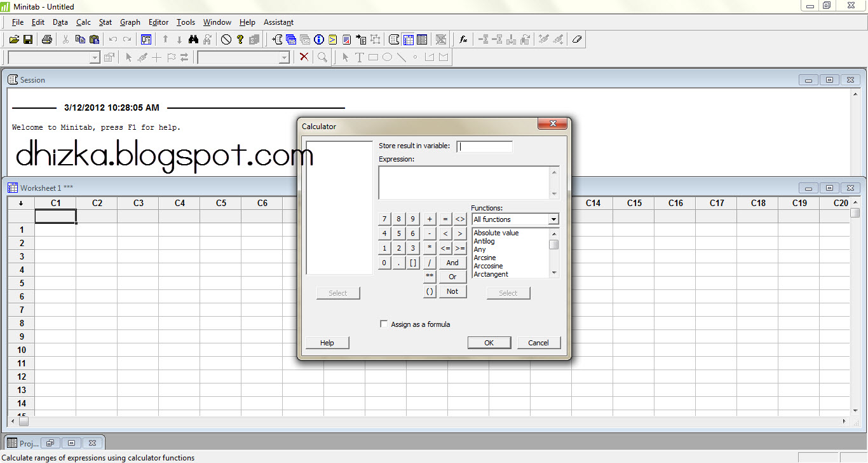
Task: Select 'Antilog' in functions list
Action: click(484, 241)
